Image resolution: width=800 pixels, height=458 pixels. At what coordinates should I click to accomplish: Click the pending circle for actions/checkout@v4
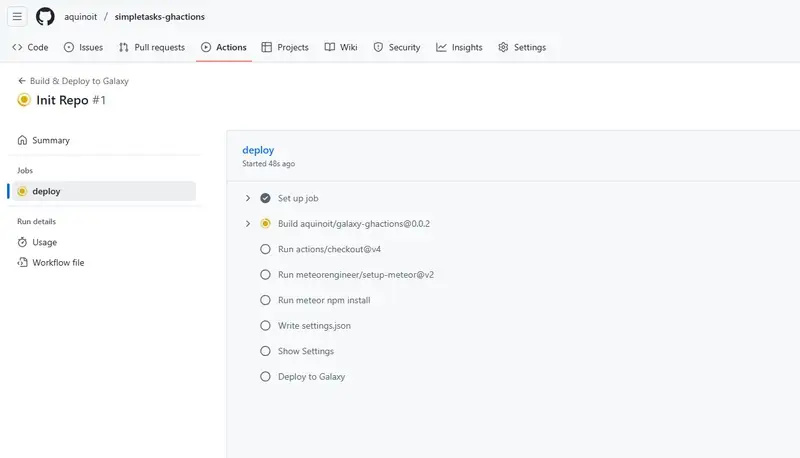(x=265, y=249)
